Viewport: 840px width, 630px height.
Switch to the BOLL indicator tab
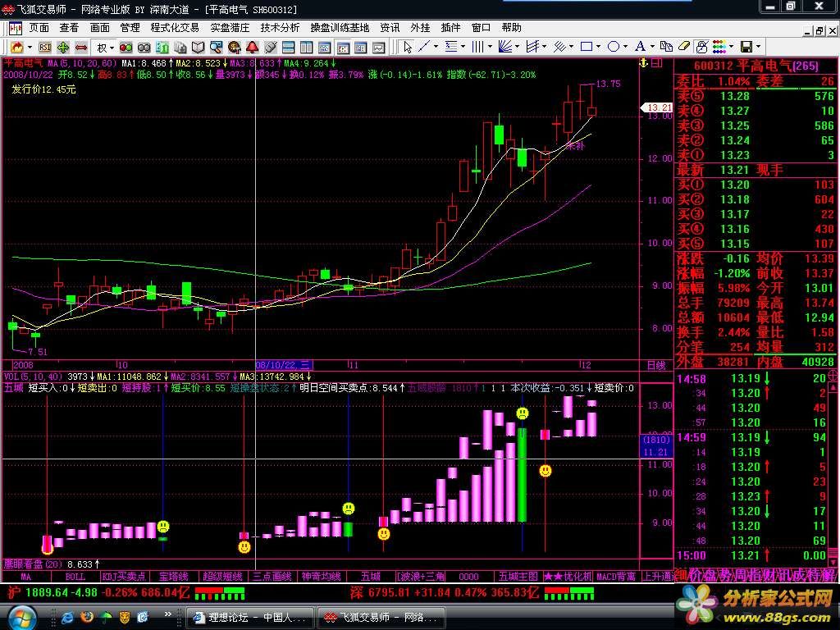[75, 577]
